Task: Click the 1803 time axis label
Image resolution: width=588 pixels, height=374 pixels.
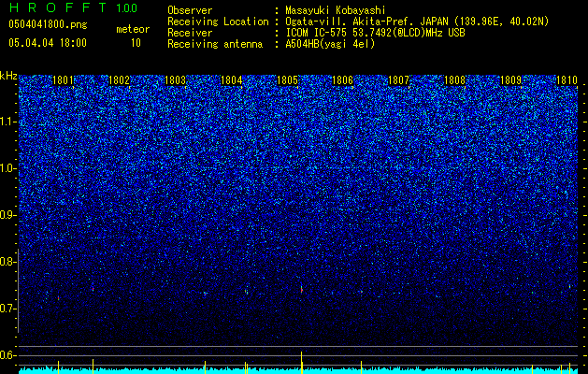Action: coord(175,80)
